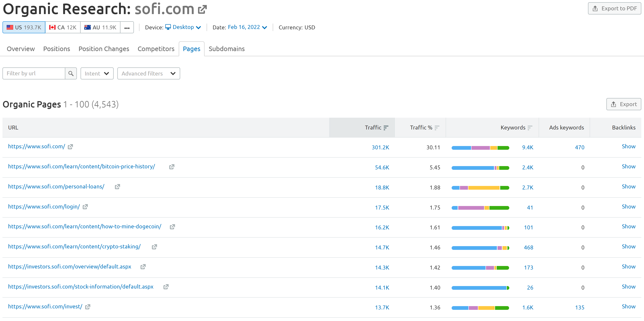Expand the Advanced filters dropdown
Image resolution: width=644 pixels, height=321 pixels.
149,73
